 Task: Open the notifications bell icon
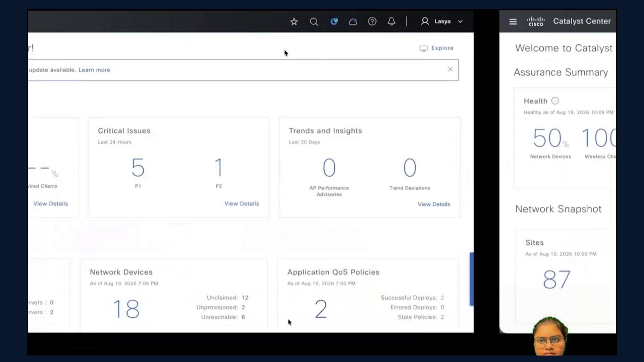tap(391, 21)
